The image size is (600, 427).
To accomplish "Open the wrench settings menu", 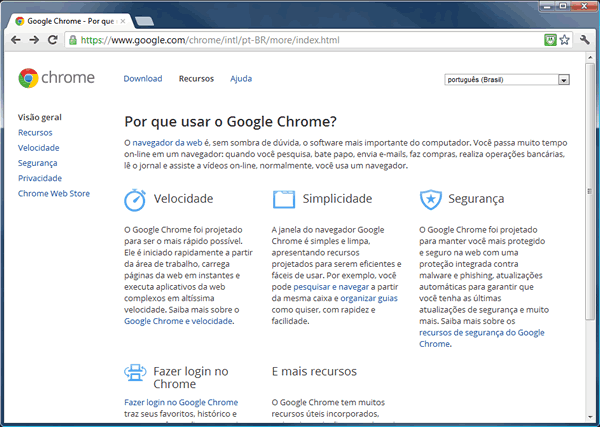I will 585,40.
